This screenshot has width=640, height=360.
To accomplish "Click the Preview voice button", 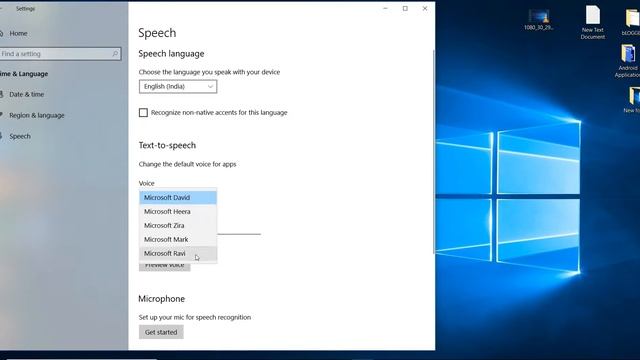I will pyautogui.click(x=164, y=267).
